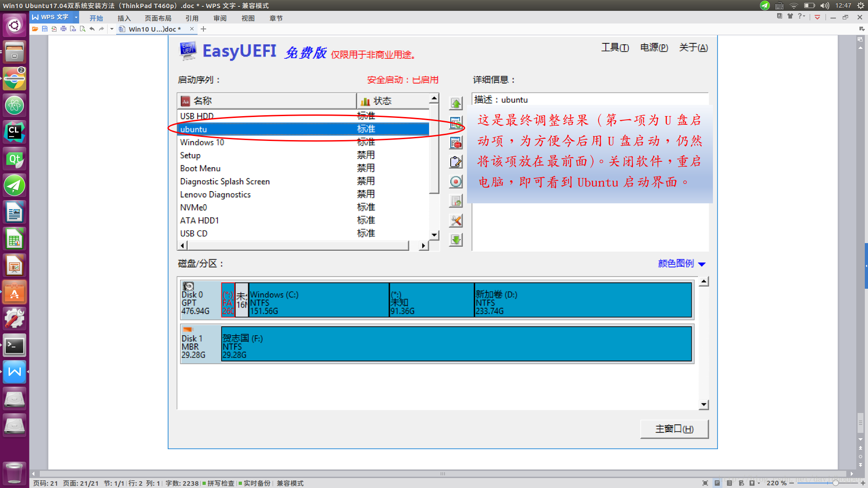Open the Trash in the dock
Image resolution: width=868 pixels, height=488 pixels.
pos(14,473)
